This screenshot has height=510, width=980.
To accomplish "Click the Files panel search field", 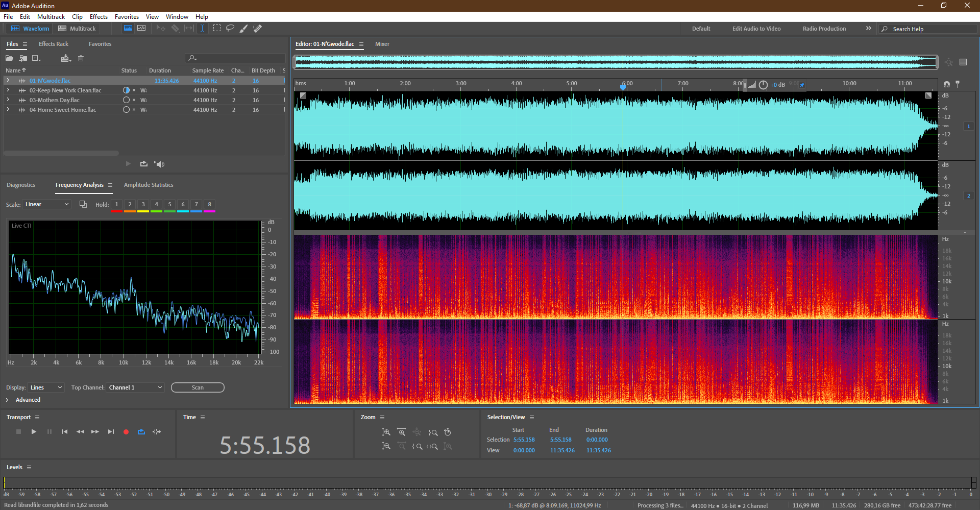I will pos(236,58).
